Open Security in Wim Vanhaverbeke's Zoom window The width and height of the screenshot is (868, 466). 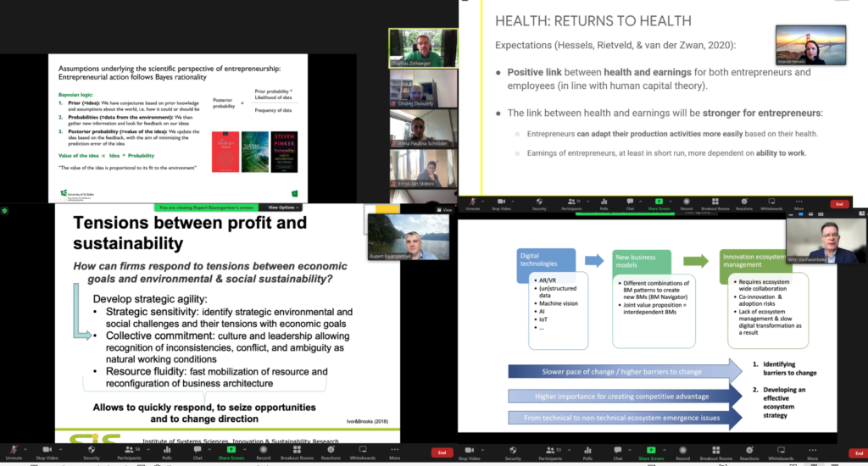pyautogui.click(x=513, y=452)
